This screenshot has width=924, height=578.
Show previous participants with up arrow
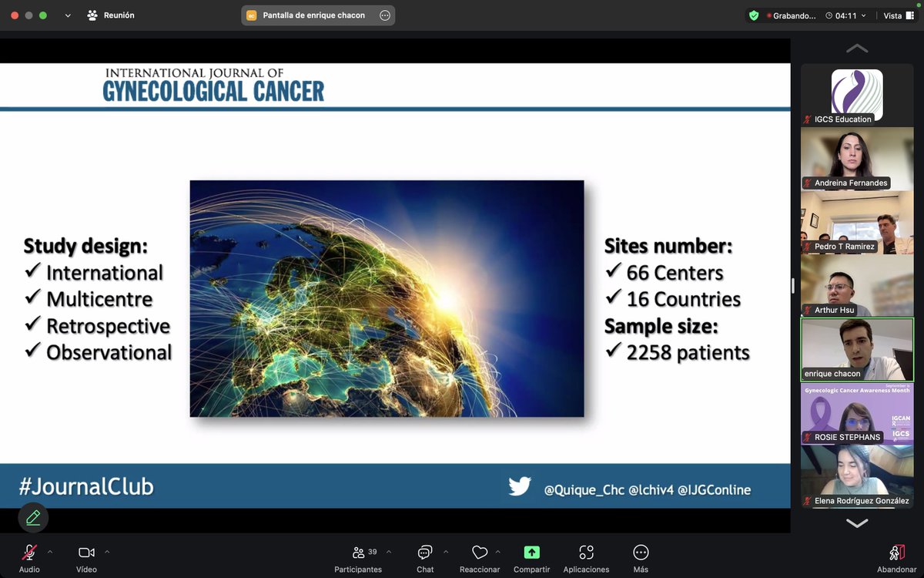click(857, 49)
